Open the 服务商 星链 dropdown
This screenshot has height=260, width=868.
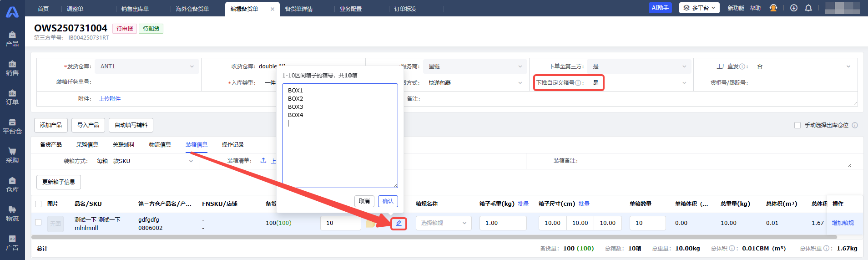[475, 66]
